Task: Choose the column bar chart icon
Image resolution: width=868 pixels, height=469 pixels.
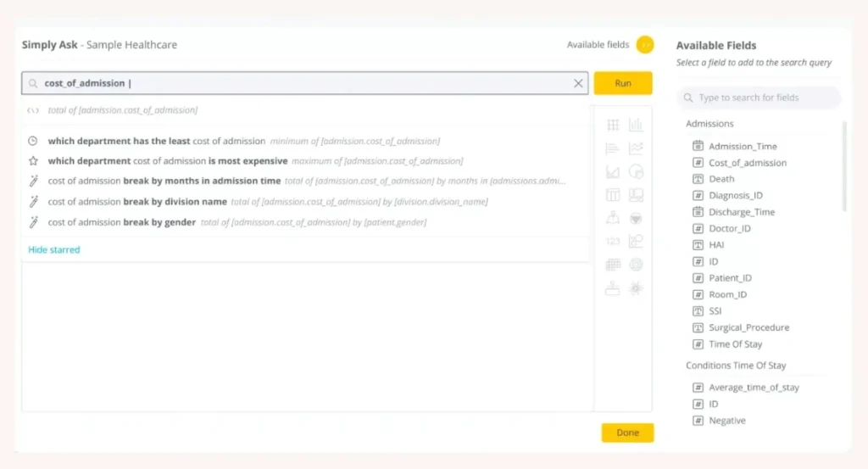Action: click(x=636, y=126)
